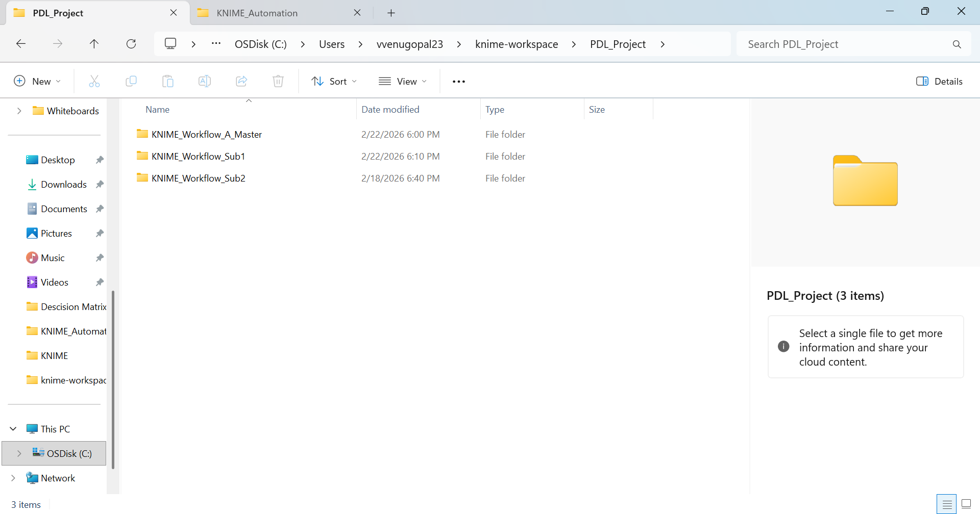Click the Paste clipboard icon

[168, 81]
